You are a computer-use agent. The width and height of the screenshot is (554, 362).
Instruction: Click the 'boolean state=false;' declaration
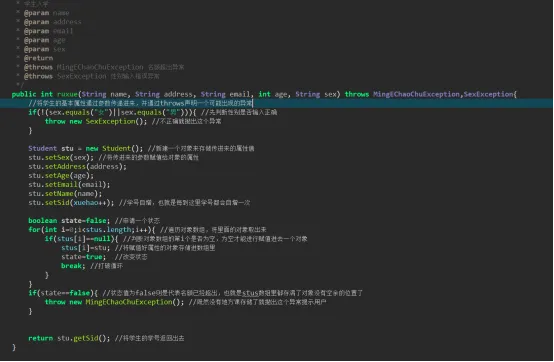(x=69, y=221)
